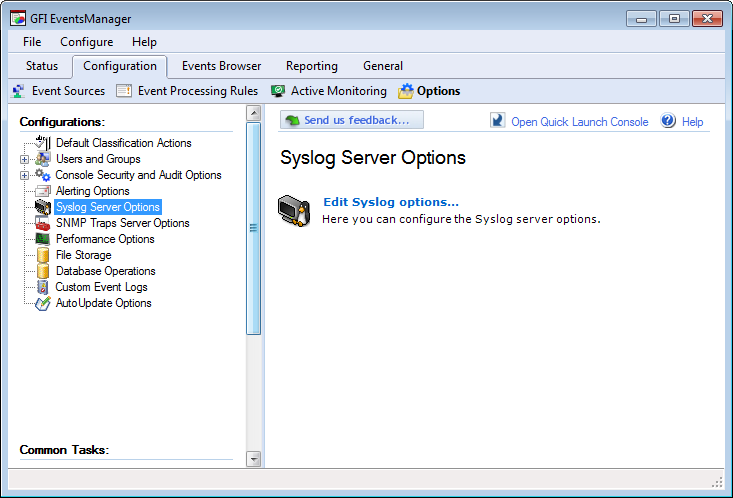Click the large Syslog penguin computer icon
Viewport: 733px width, 498px height.
click(295, 211)
